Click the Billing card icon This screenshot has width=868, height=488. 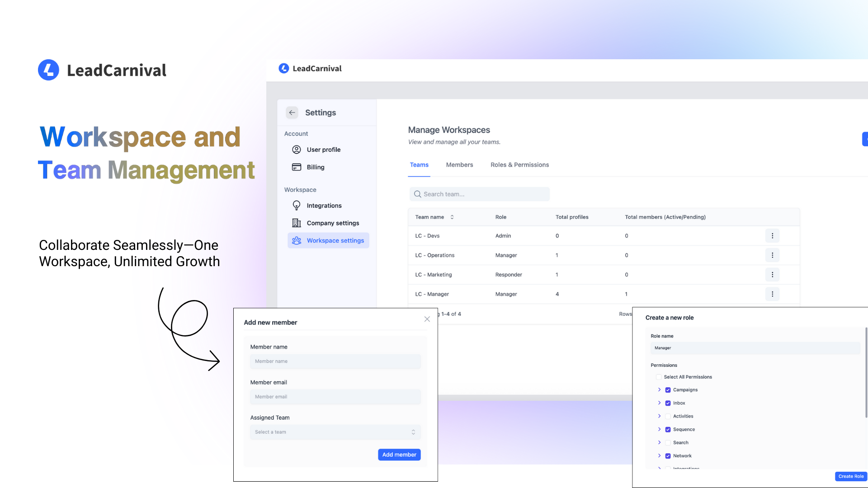pos(297,167)
